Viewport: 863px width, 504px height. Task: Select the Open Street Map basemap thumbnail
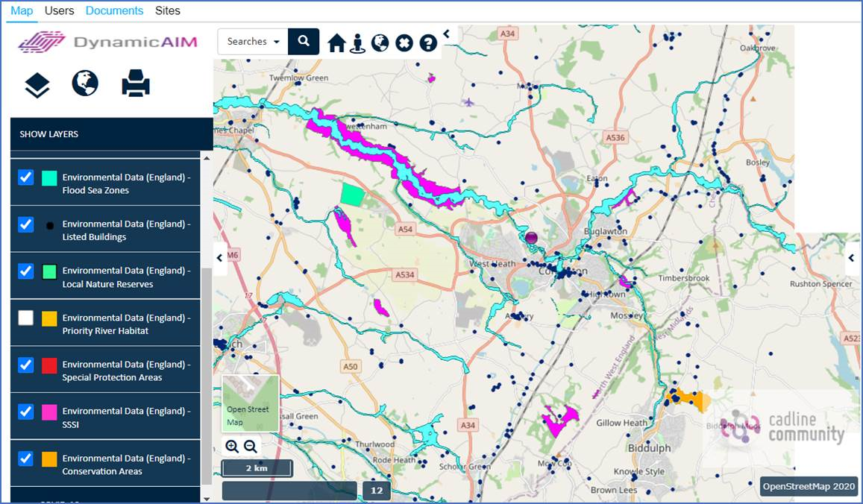[251, 403]
